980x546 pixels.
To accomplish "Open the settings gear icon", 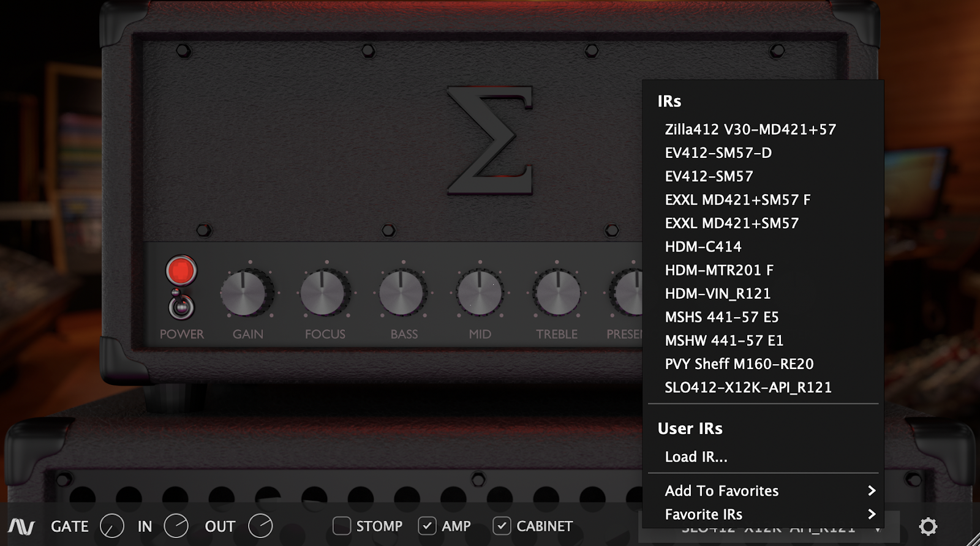I will pyautogui.click(x=928, y=526).
